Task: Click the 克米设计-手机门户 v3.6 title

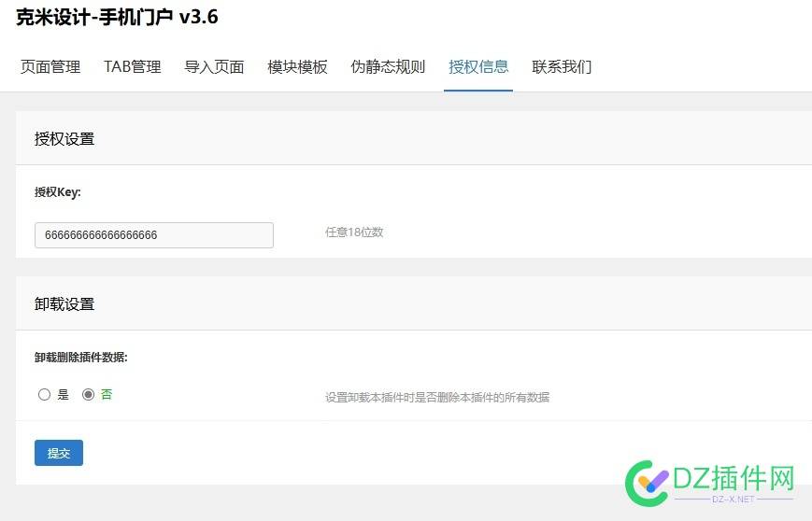Action: [x=117, y=17]
